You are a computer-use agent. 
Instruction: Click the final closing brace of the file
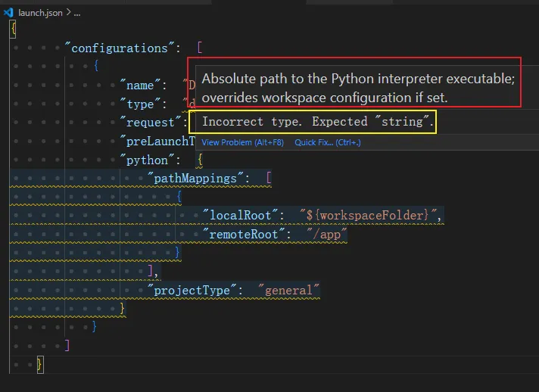point(40,364)
